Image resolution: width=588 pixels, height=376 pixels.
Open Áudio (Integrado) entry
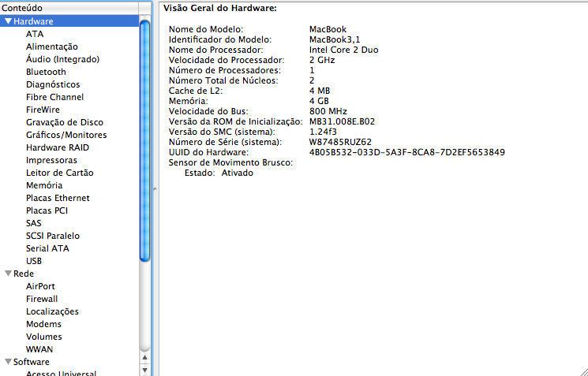point(62,59)
